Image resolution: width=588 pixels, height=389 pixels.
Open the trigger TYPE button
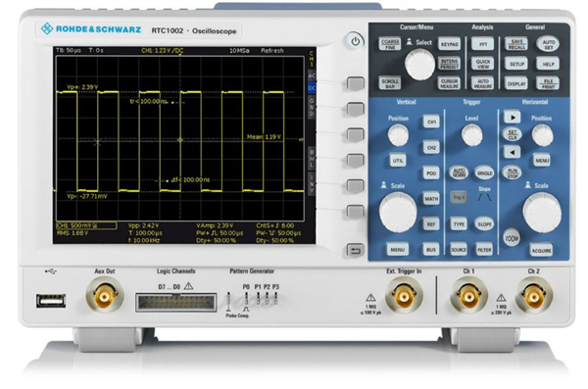coord(459,224)
